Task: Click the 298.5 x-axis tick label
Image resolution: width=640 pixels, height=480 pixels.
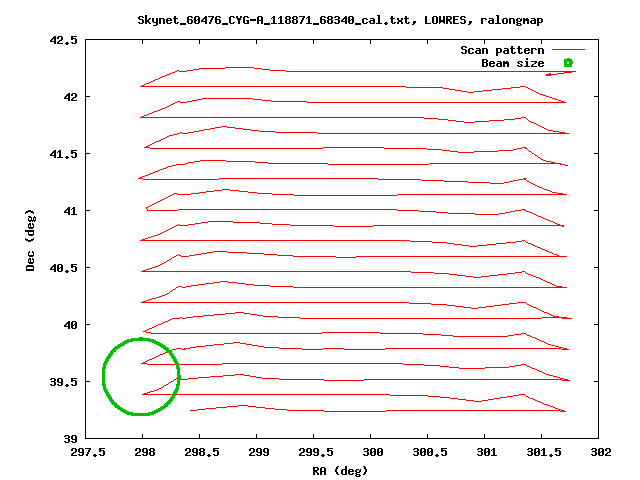Action: 202,452
